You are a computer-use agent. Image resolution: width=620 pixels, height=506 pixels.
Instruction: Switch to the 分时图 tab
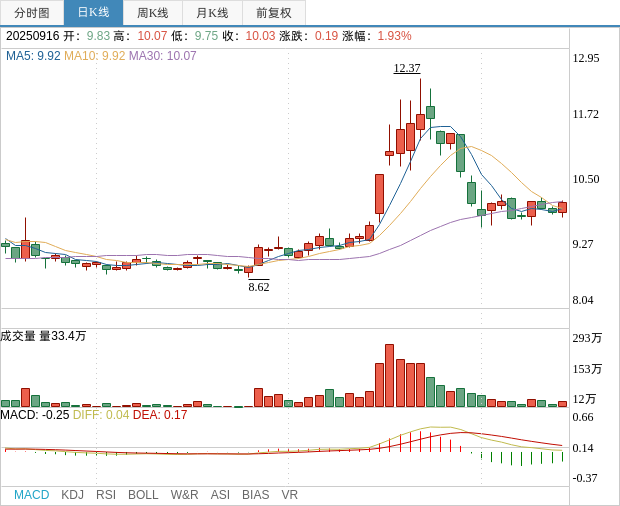[x=32, y=13]
